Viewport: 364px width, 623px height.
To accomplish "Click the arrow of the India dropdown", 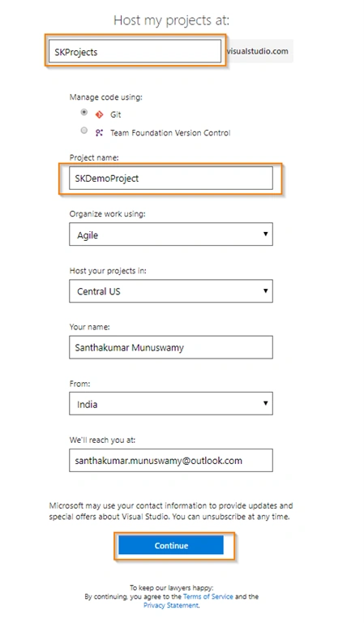I will [x=266, y=403].
